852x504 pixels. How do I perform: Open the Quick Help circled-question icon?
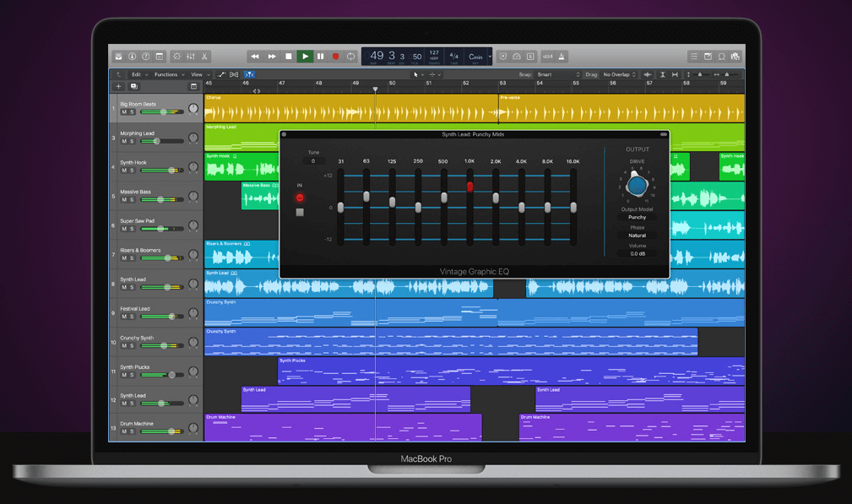pos(146,56)
